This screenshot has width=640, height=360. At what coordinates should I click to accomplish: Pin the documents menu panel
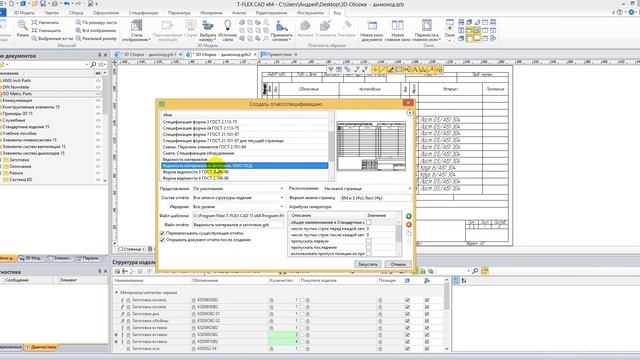[99, 55]
